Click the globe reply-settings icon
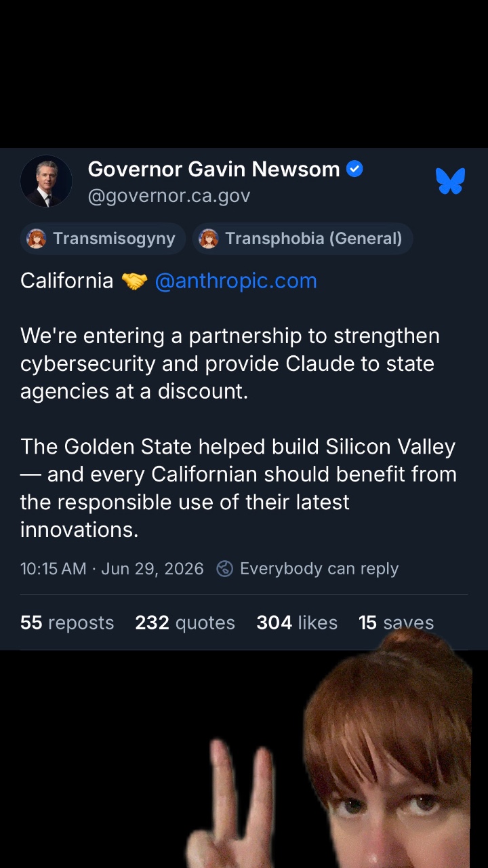 point(224,568)
